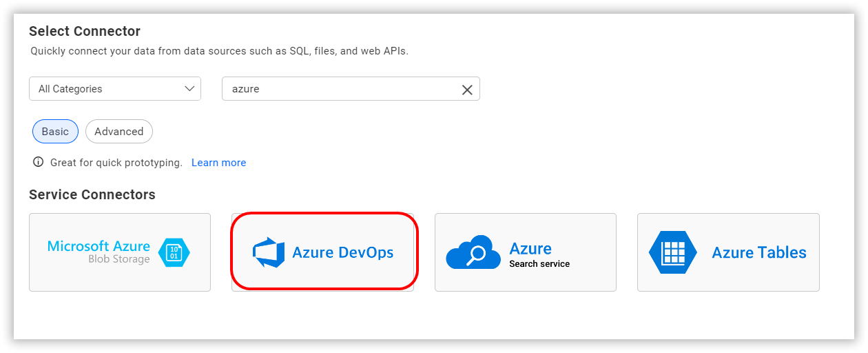The image size is (868, 353).
Task: Click the Azure Search cloud magnifier icon
Action: coord(473,253)
